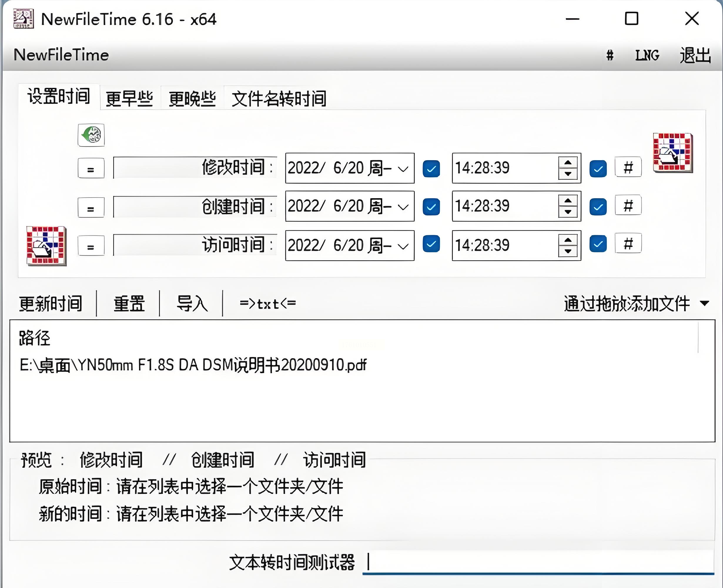Viewport: 723px width, 588px height.
Task: Click the # item in the top menu bar
Action: 610,55
